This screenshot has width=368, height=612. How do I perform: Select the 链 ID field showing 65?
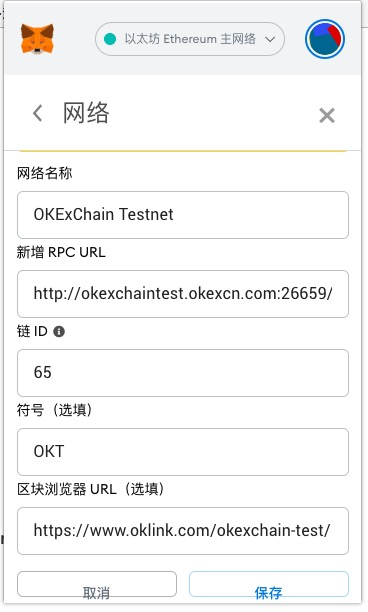click(183, 373)
